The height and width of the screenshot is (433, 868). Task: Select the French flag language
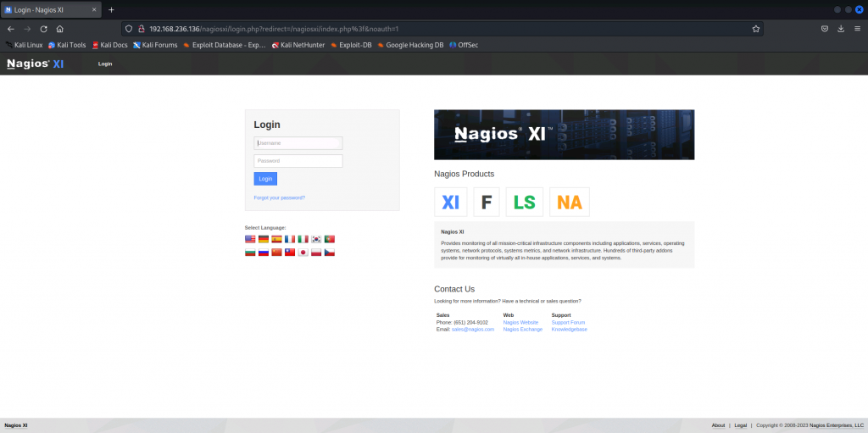pyautogui.click(x=290, y=239)
